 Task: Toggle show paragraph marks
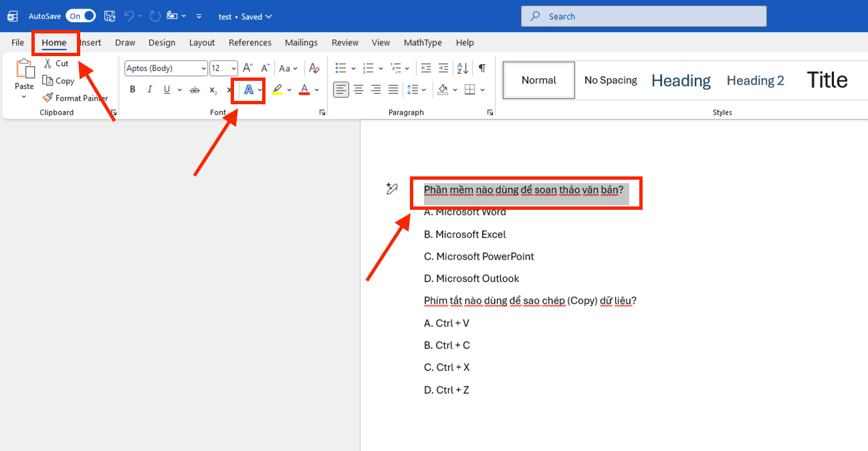[481, 68]
